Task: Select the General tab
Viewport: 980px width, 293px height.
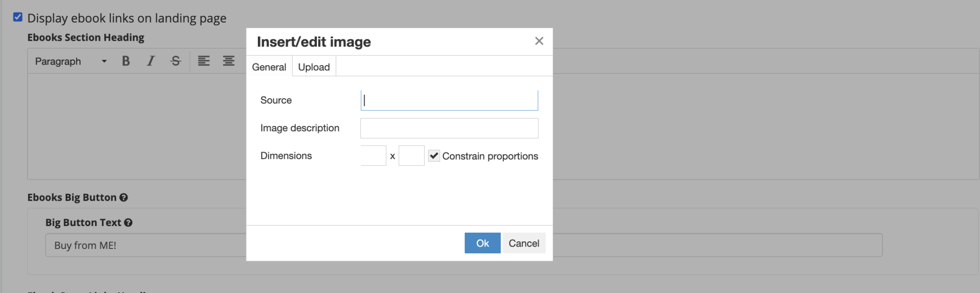Action: [x=269, y=67]
